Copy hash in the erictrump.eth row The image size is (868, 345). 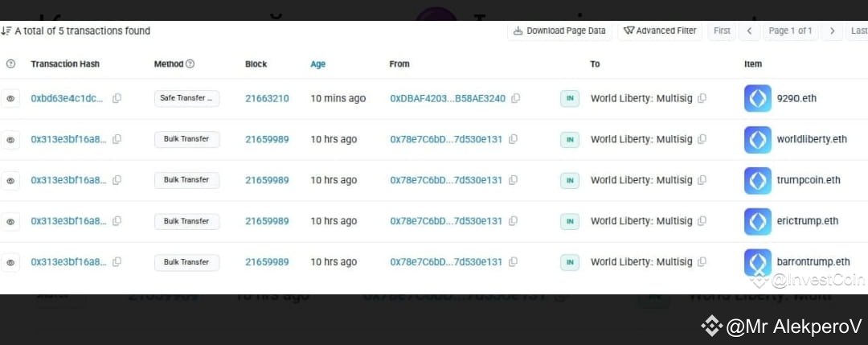117,221
